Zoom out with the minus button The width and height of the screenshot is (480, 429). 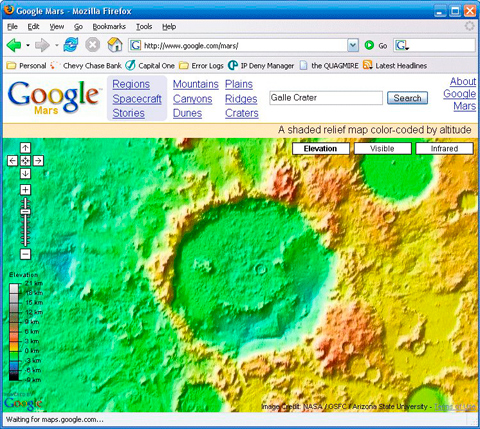[x=25, y=254]
